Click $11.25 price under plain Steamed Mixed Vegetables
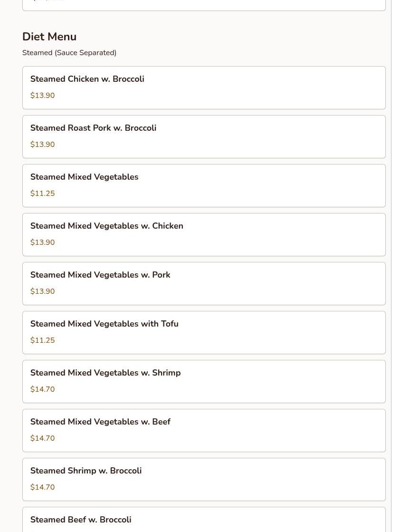 pos(42,193)
